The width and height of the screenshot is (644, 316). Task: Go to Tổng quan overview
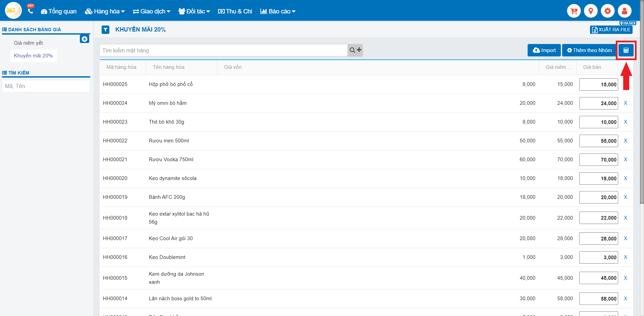point(59,11)
